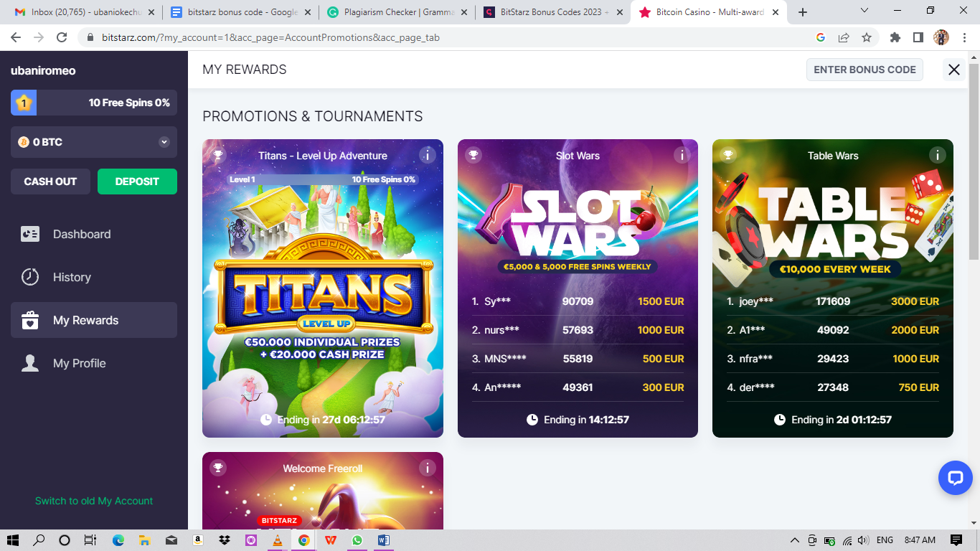Screen dimensions: 980x551
Task: Open Dashboard in the sidebar
Action: tap(94, 234)
